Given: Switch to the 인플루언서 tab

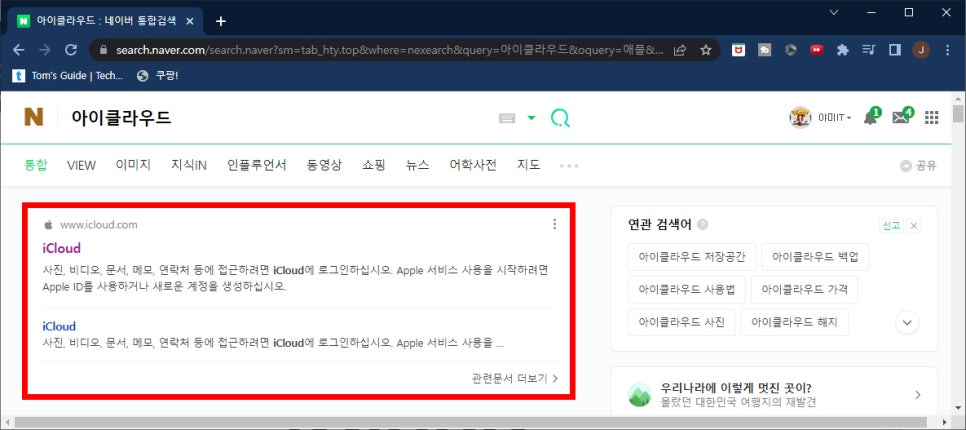Looking at the screenshot, I should (x=256, y=165).
